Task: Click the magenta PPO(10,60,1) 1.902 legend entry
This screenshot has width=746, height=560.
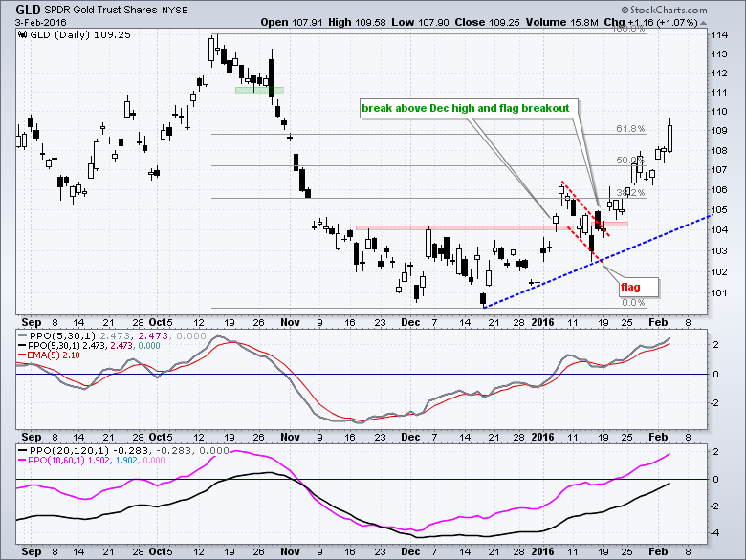Action: coord(92,461)
